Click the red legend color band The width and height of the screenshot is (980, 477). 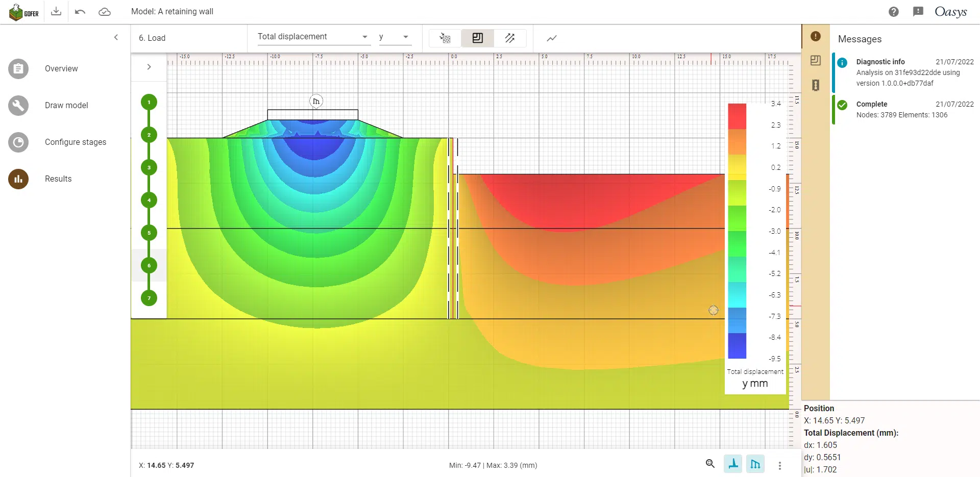(x=737, y=116)
